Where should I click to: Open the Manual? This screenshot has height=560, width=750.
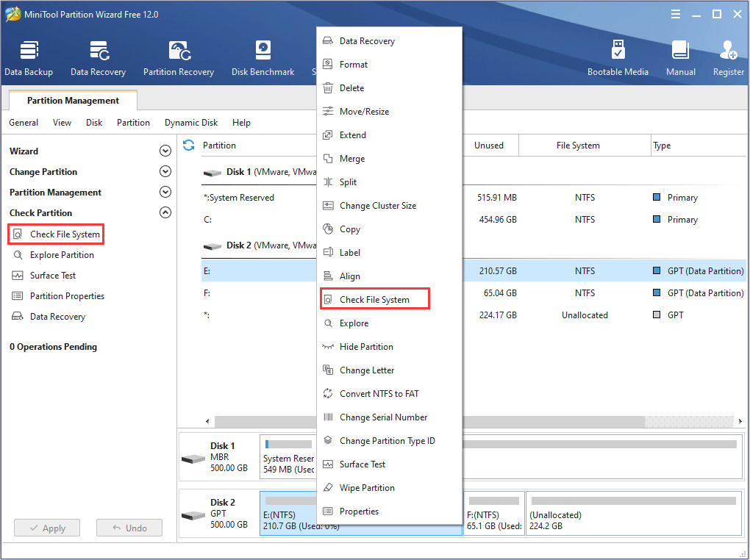(x=680, y=58)
